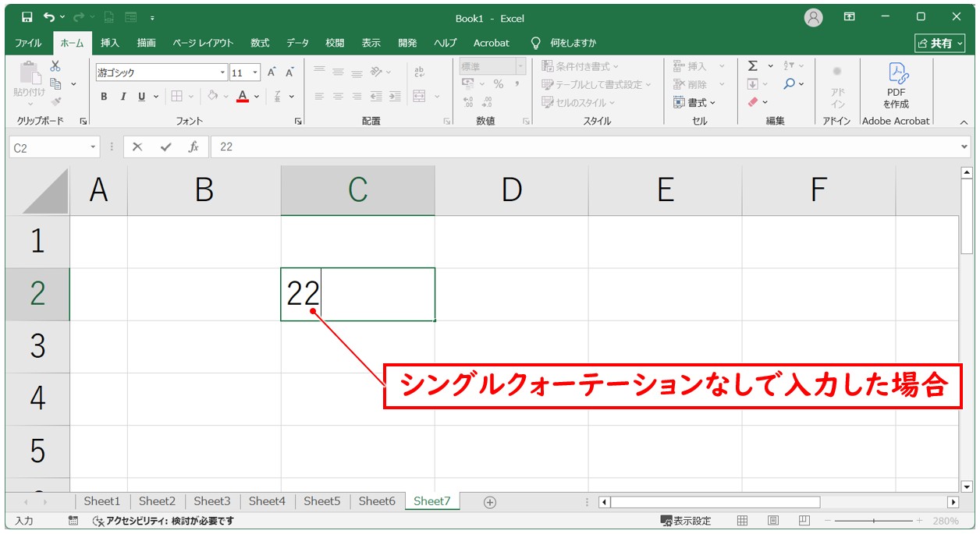Viewport: 980px width, 534px height.
Task: Add a new sheet with plus icon
Action: 490,502
